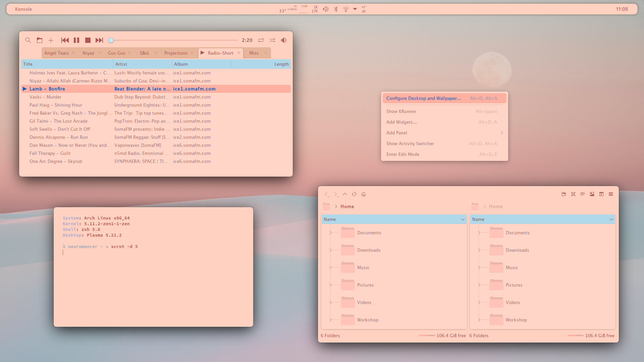Click the new folder icon in Dolphin

(564, 194)
